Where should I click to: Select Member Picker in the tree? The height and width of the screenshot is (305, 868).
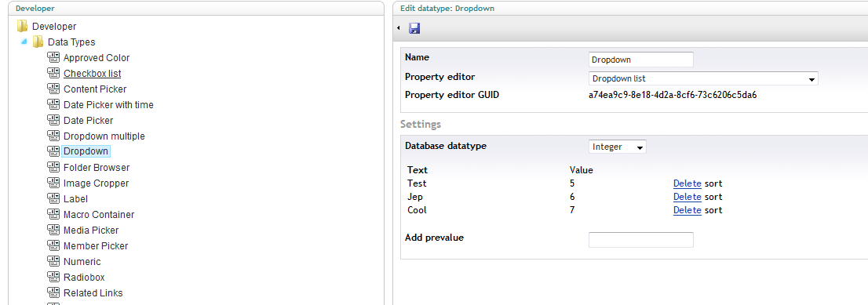click(96, 245)
